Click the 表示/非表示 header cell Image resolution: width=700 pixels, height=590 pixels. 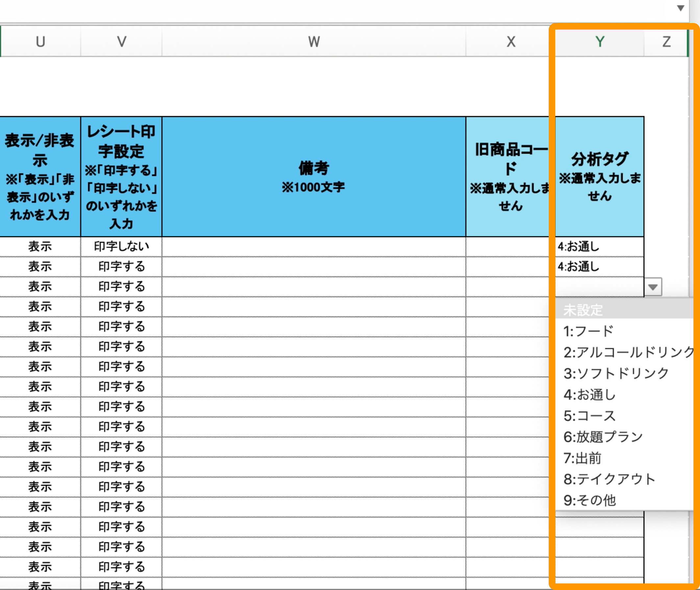coord(40,177)
